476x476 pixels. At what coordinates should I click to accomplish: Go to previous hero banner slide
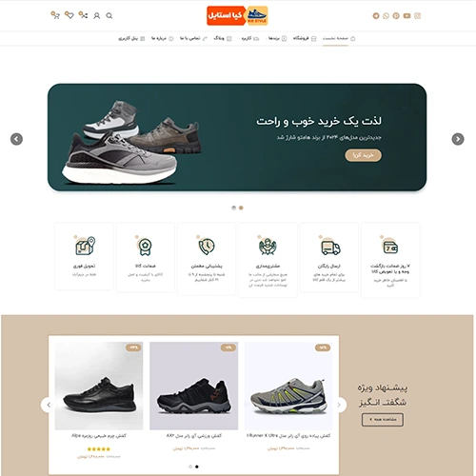pyautogui.click(x=16, y=139)
